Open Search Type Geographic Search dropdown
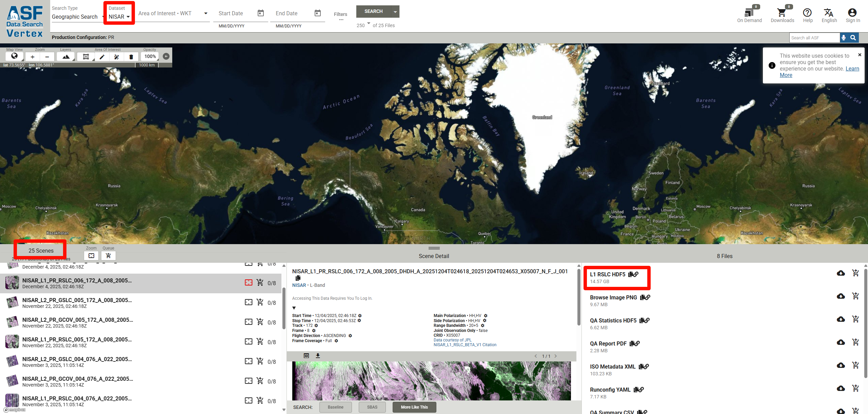The image size is (868, 414). point(78,17)
